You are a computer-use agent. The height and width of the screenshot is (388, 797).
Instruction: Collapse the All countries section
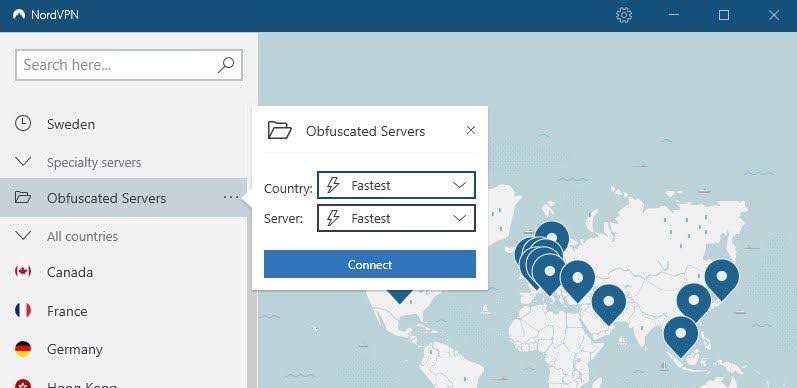(x=23, y=235)
